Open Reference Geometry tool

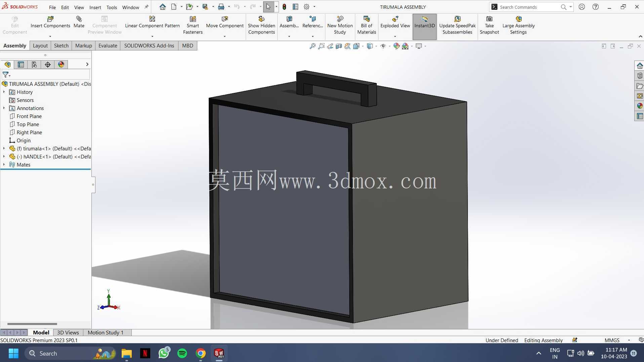coord(313,22)
